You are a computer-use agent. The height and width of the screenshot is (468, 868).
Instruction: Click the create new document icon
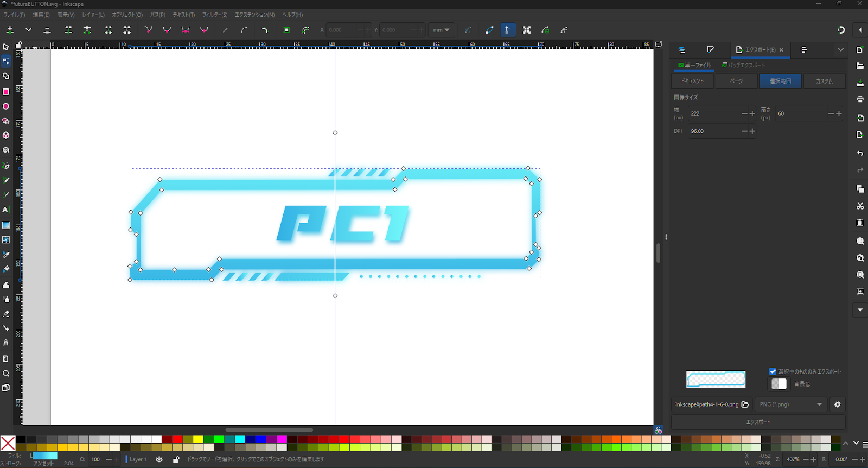pos(860,50)
